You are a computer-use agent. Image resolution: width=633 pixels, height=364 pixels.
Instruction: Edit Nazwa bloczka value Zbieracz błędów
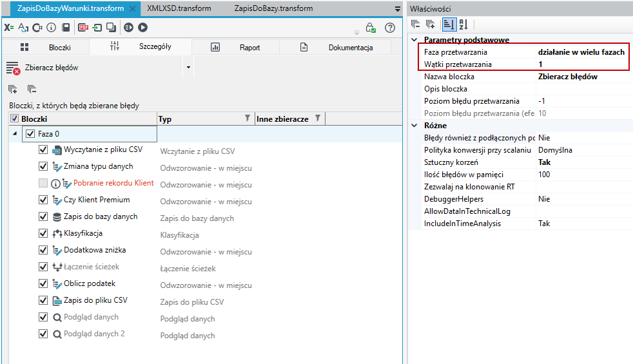[584, 77]
